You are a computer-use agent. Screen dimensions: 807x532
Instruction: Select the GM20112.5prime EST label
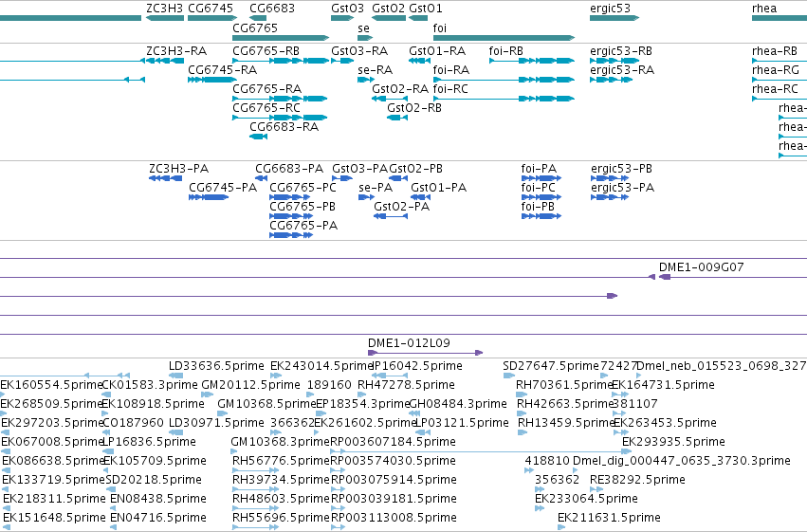click(250, 385)
